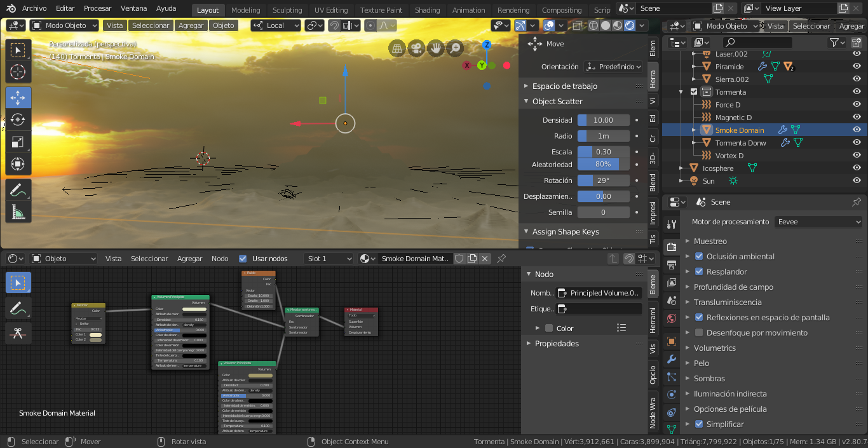868x448 pixels.
Task: Open the 'Eevee' render engine dropdown
Action: [x=818, y=222]
